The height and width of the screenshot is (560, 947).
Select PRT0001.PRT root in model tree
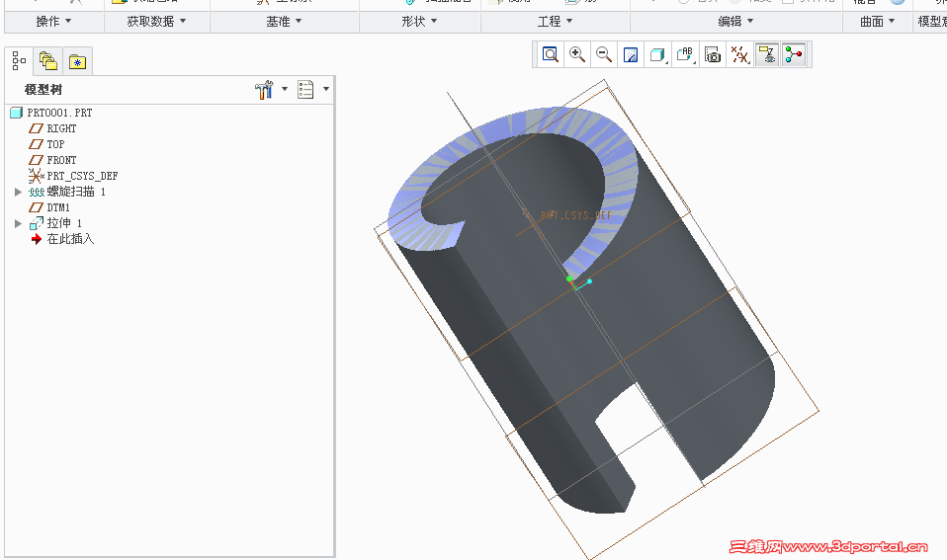coord(52,113)
